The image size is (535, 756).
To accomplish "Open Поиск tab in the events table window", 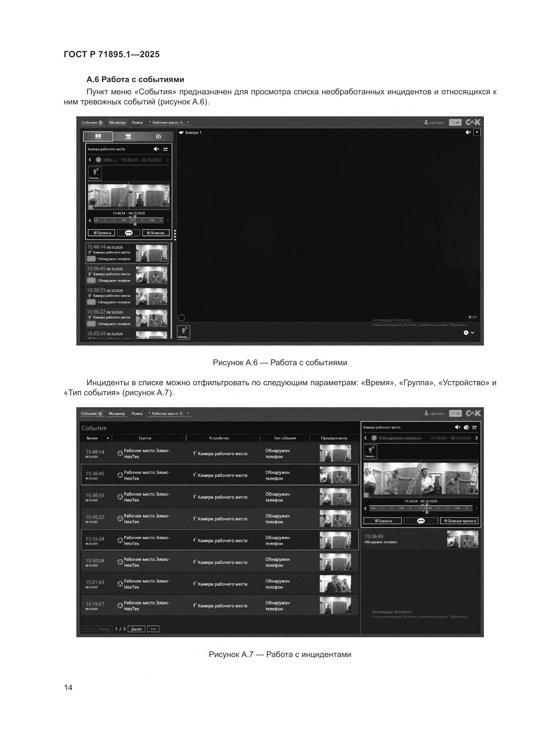I will [x=137, y=414].
